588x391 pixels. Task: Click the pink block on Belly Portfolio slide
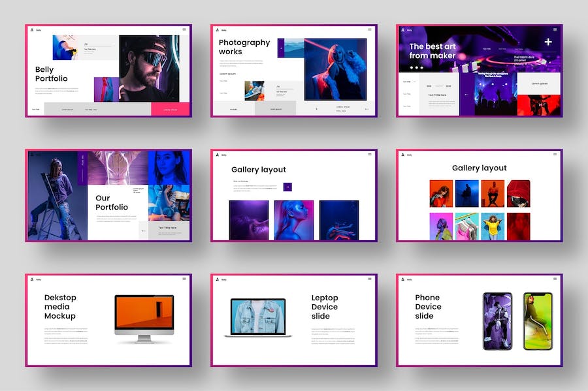click(x=170, y=109)
